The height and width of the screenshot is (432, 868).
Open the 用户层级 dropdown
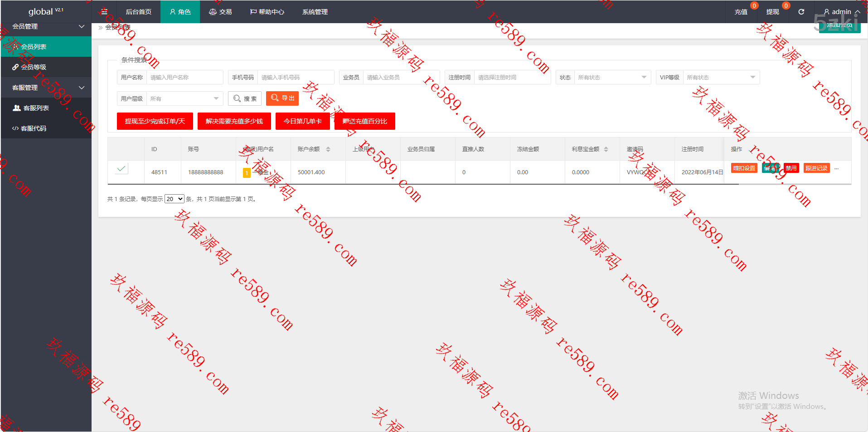pos(184,99)
